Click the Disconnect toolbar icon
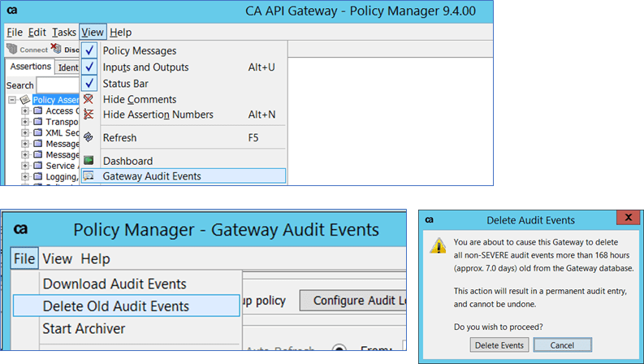The image size is (644, 364). pyautogui.click(x=56, y=50)
